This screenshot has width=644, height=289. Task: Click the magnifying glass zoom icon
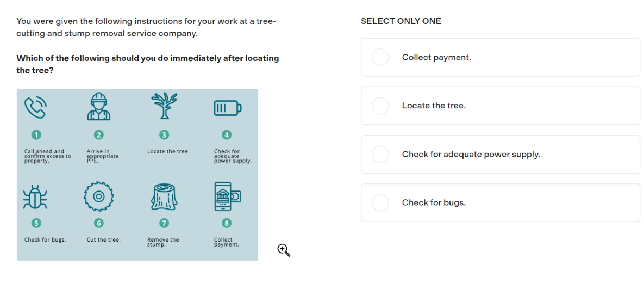284,250
